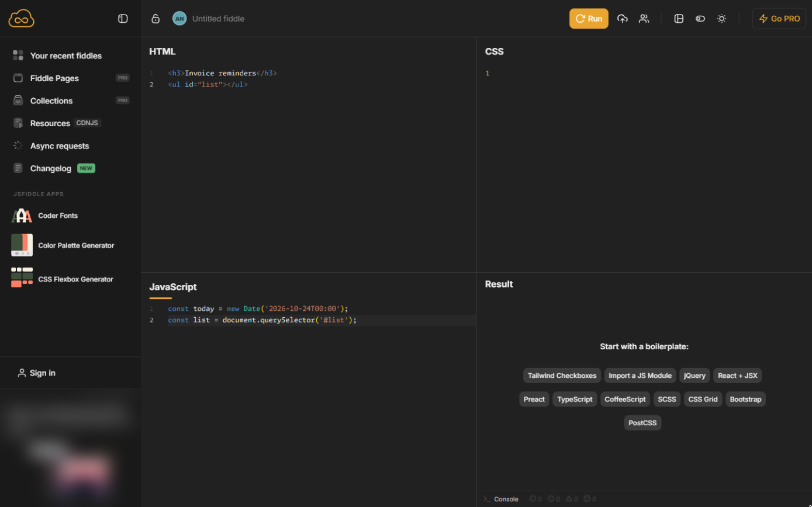Click the HTML panel label
This screenshot has height=507, width=812.
click(x=163, y=51)
